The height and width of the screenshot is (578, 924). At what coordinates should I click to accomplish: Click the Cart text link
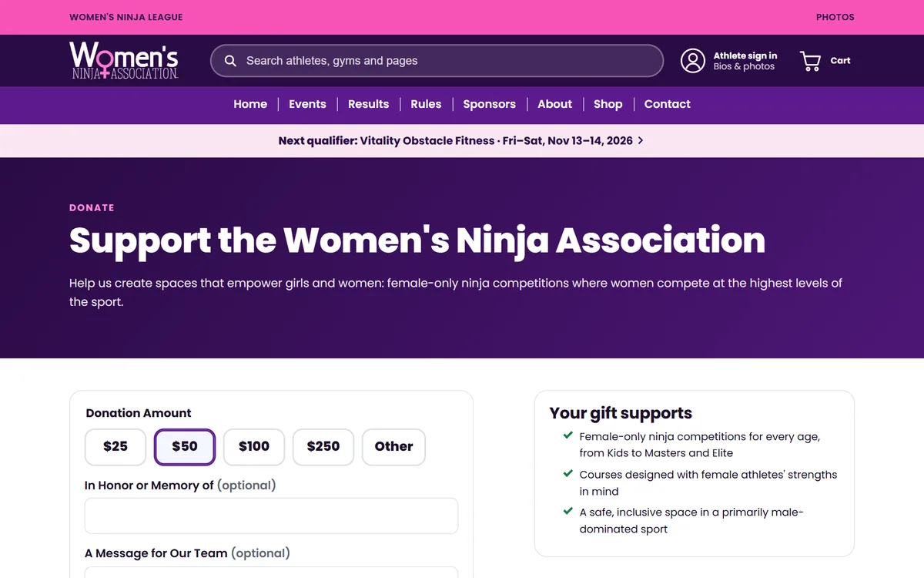tap(840, 61)
